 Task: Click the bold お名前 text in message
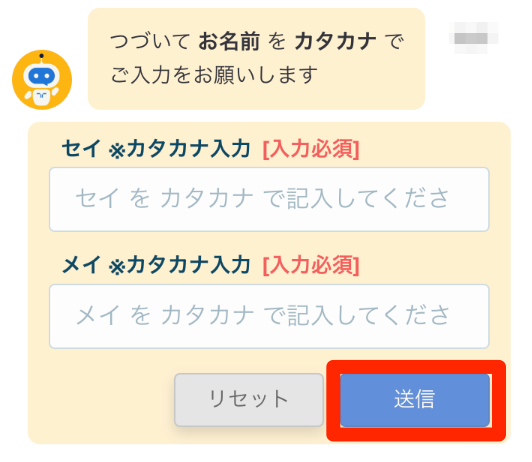pos(229,41)
